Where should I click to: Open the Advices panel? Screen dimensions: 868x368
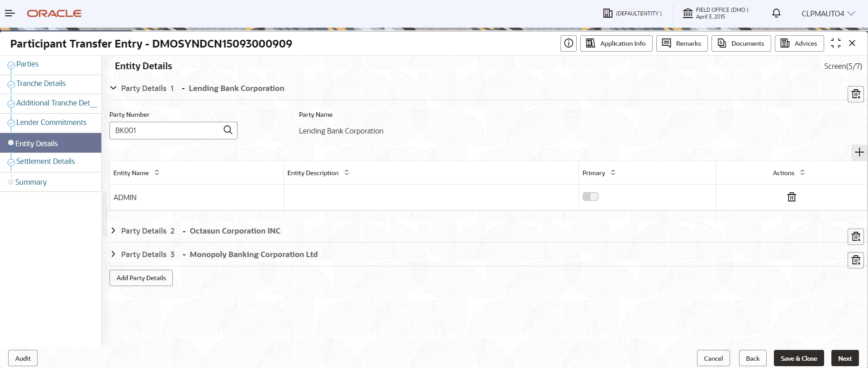(799, 43)
